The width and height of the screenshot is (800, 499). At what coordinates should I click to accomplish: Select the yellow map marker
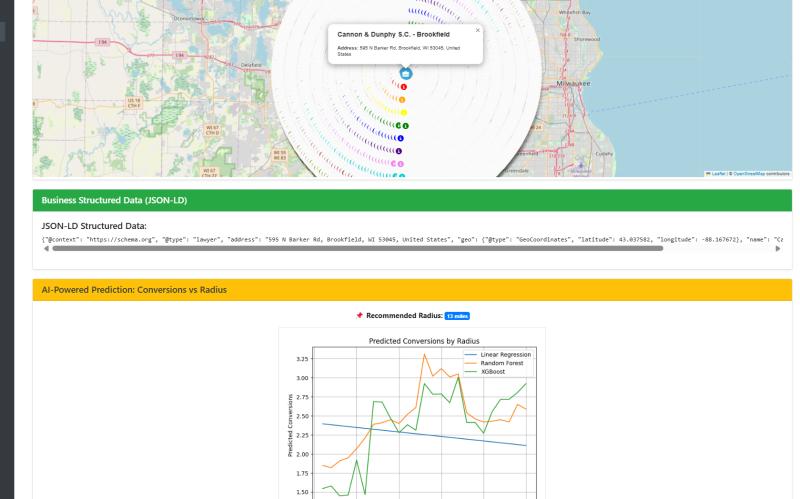tap(404, 113)
